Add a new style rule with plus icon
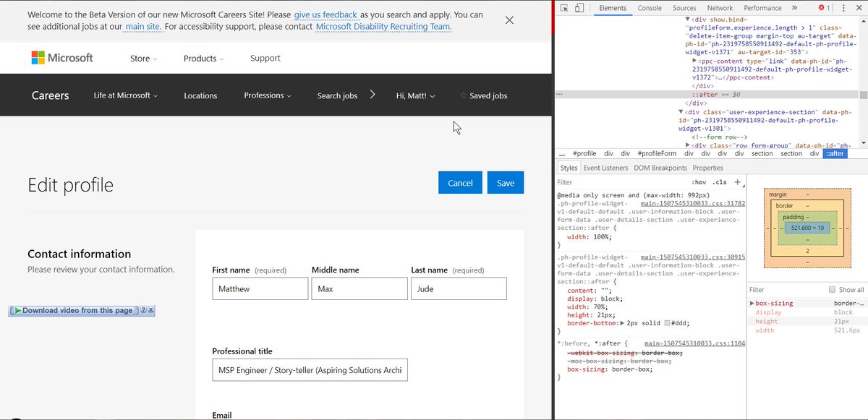 tap(737, 182)
